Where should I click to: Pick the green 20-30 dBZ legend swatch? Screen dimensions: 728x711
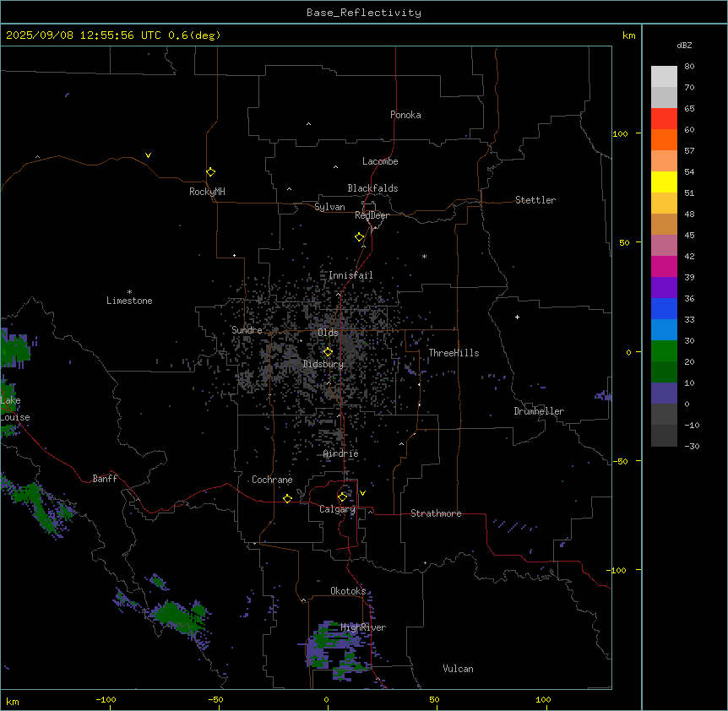point(664,351)
